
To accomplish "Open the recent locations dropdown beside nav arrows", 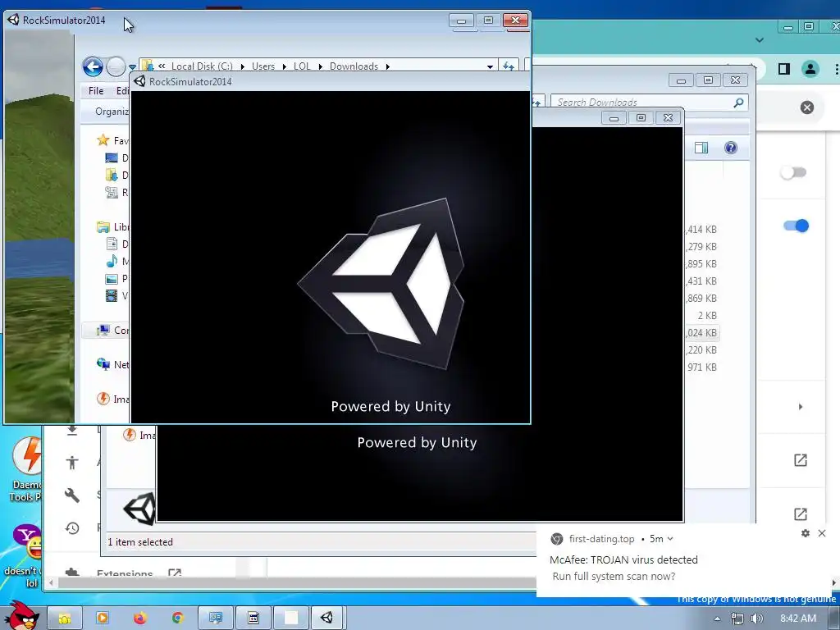I will pyautogui.click(x=132, y=67).
